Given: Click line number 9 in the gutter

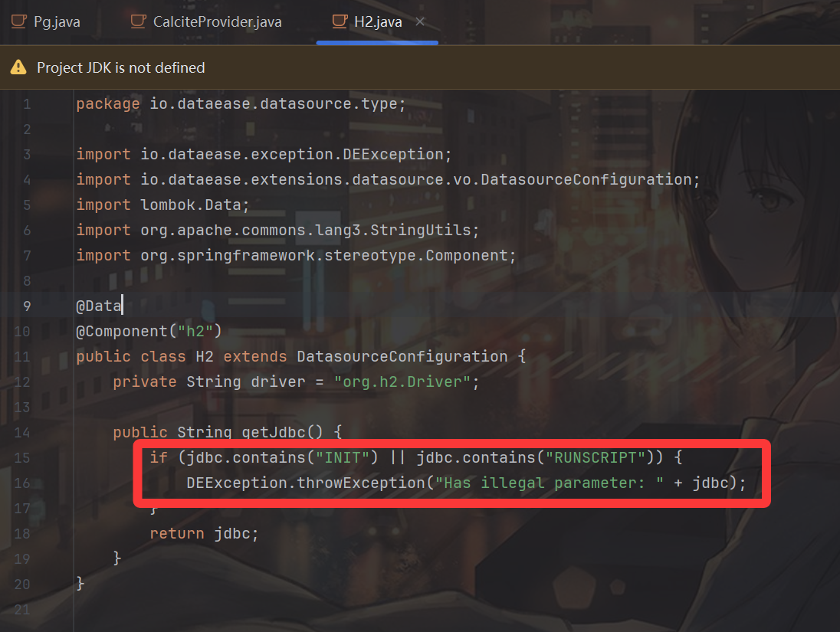Looking at the screenshot, I should tap(27, 306).
